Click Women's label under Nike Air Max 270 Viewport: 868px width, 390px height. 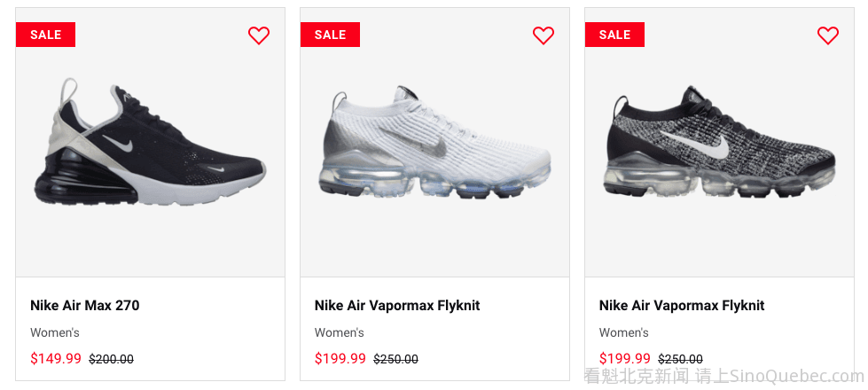[x=55, y=333]
